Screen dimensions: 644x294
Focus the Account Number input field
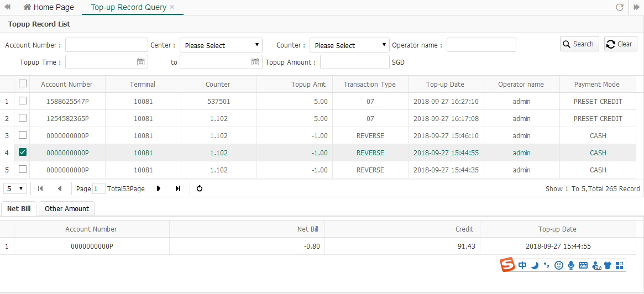click(106, 45)
